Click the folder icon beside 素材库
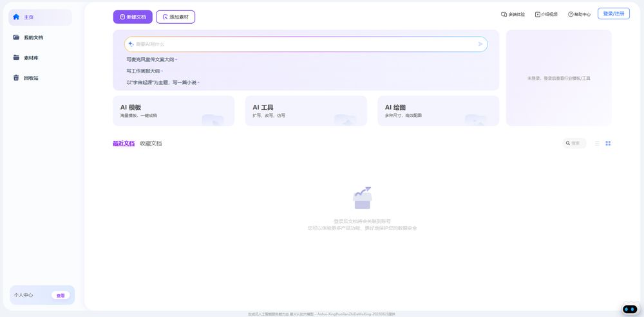 tap(16, 57)
